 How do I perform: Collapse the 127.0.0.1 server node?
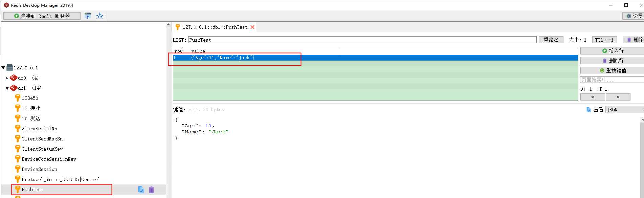[x=3, y=68]
